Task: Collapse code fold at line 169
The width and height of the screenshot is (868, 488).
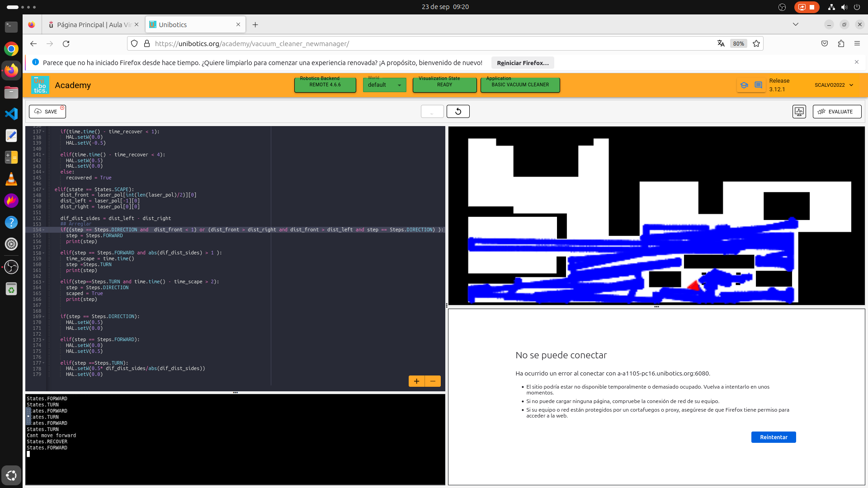Action: coord(44,317)
